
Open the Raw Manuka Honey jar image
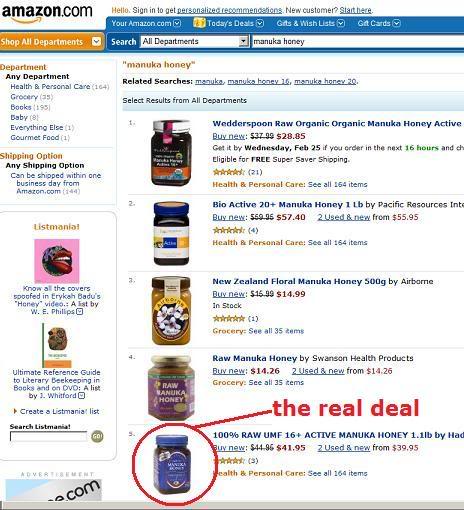[x=171, y=388]
